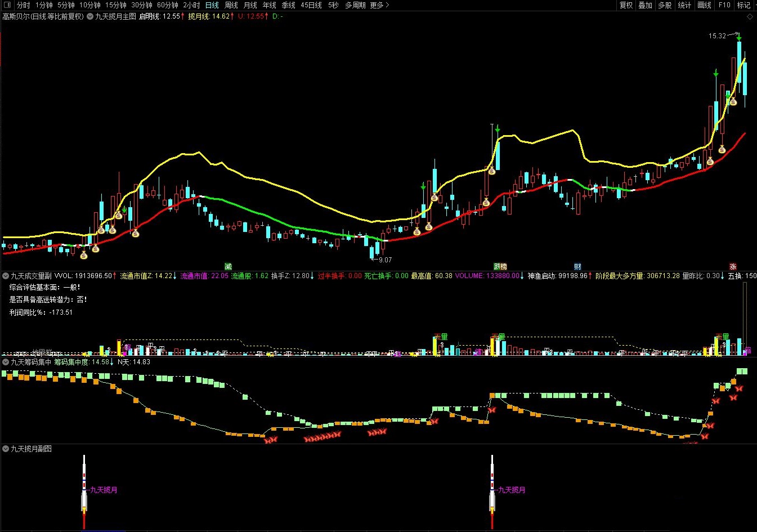Click the right rocket 九天揽月 signal

[492, 491]
